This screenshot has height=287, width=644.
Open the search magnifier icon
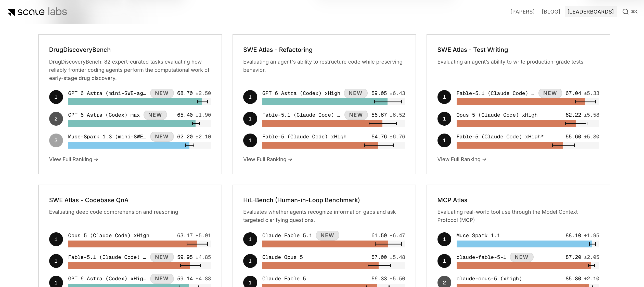tap(625, 12)
